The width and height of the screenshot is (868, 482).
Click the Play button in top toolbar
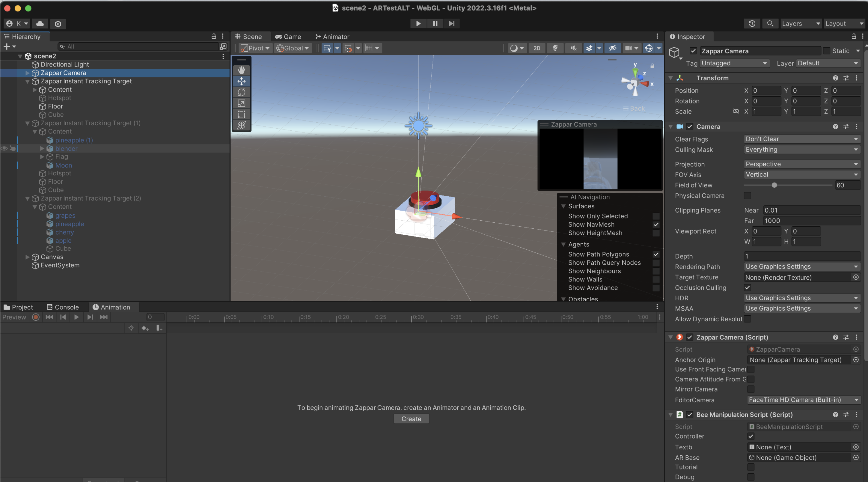[x=418, y=23]
